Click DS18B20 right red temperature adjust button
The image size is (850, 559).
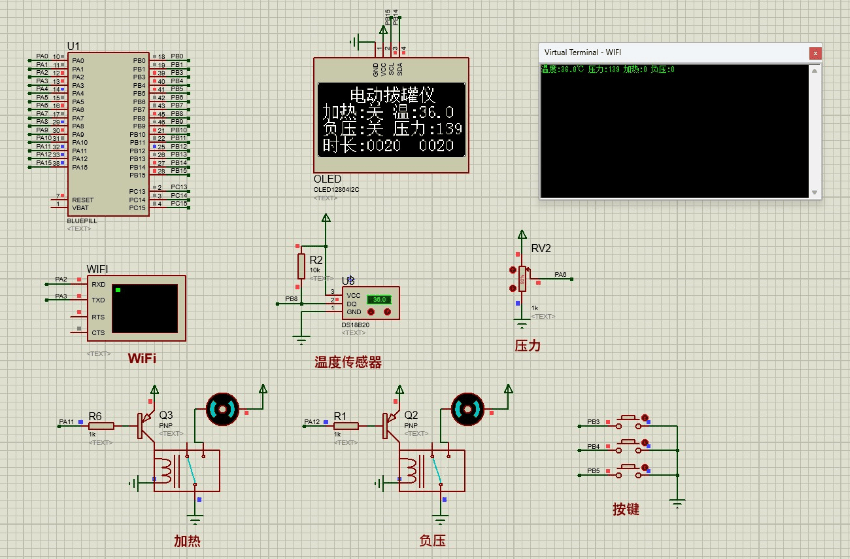point(387,311)
